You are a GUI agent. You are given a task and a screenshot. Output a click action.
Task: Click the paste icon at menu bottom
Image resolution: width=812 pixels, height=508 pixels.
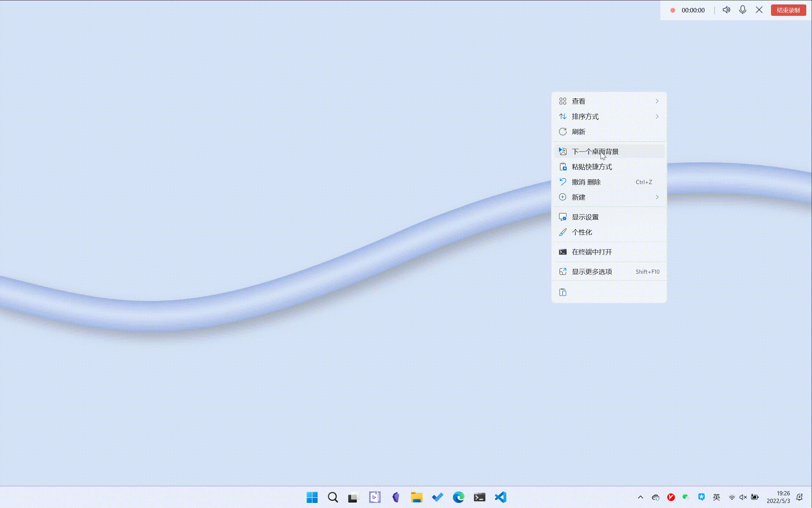(562, 293)
